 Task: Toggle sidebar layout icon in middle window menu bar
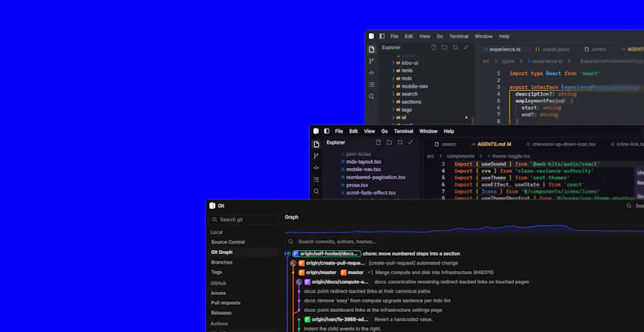point(327,131)
